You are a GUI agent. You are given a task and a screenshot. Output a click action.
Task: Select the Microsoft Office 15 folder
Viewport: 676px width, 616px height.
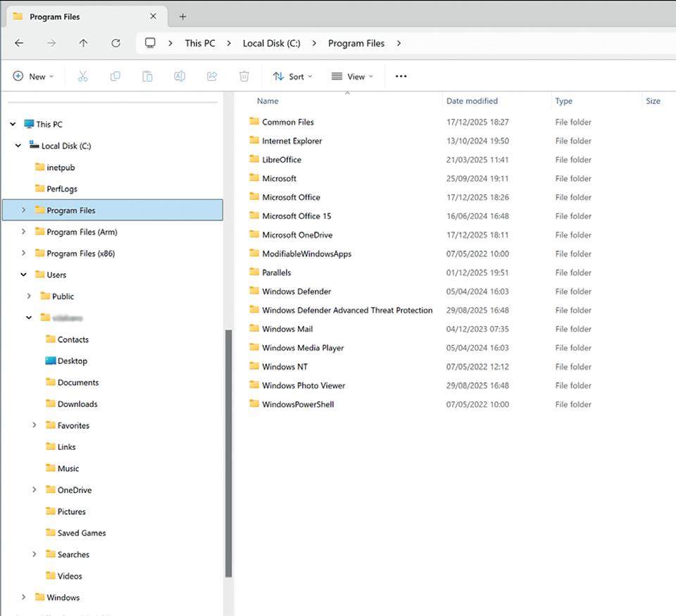(x=290, y=216)
